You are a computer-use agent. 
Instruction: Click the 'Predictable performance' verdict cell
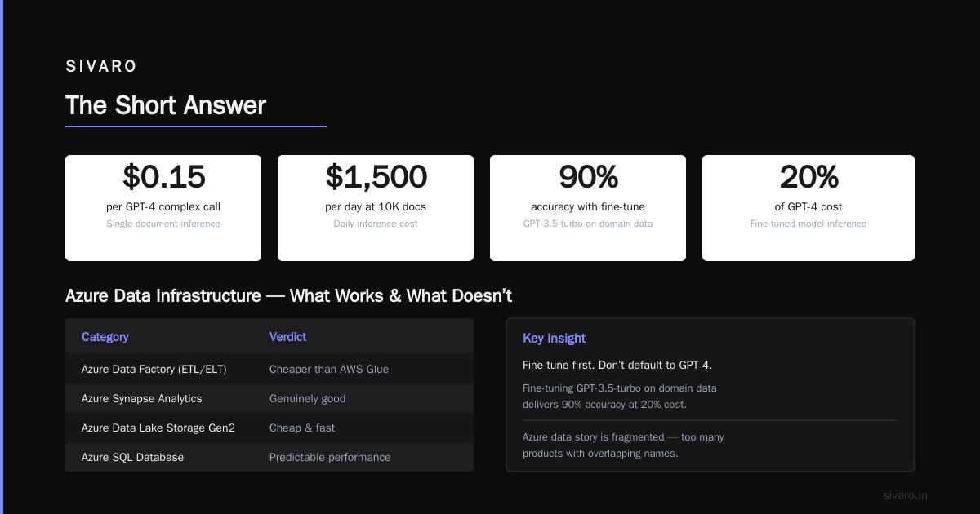click(x=330, y=457)
